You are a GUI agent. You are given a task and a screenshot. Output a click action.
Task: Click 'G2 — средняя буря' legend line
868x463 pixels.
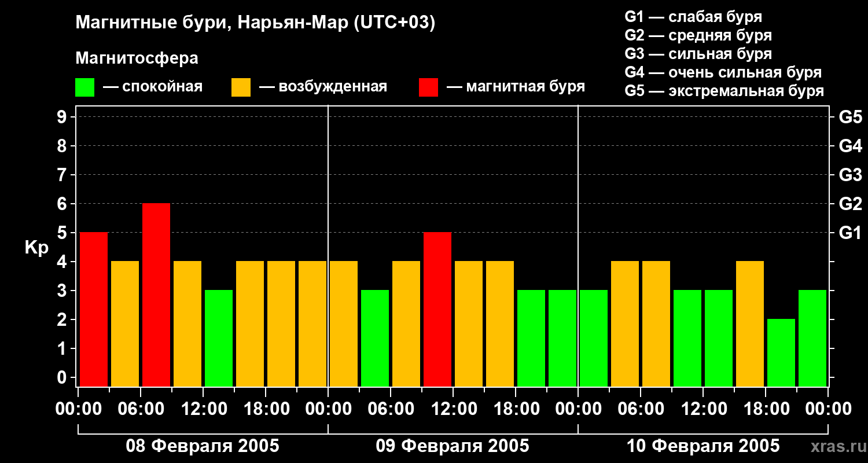tap(698, 35)
